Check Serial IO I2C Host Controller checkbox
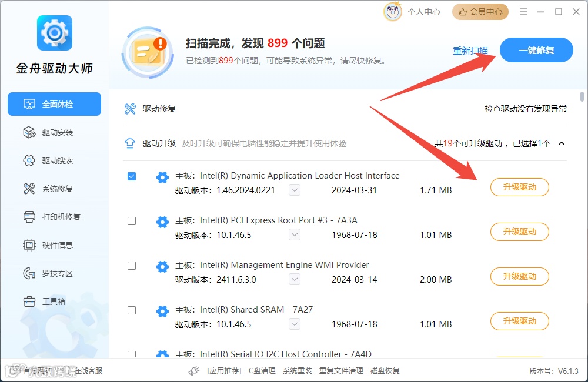 click(132, 354)
